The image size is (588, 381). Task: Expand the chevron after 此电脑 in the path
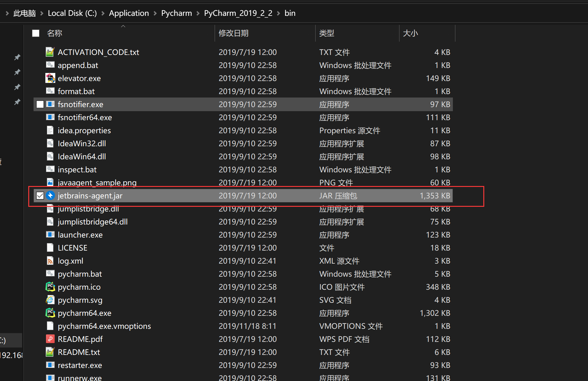pyautogui.click(x=42, y=13)
